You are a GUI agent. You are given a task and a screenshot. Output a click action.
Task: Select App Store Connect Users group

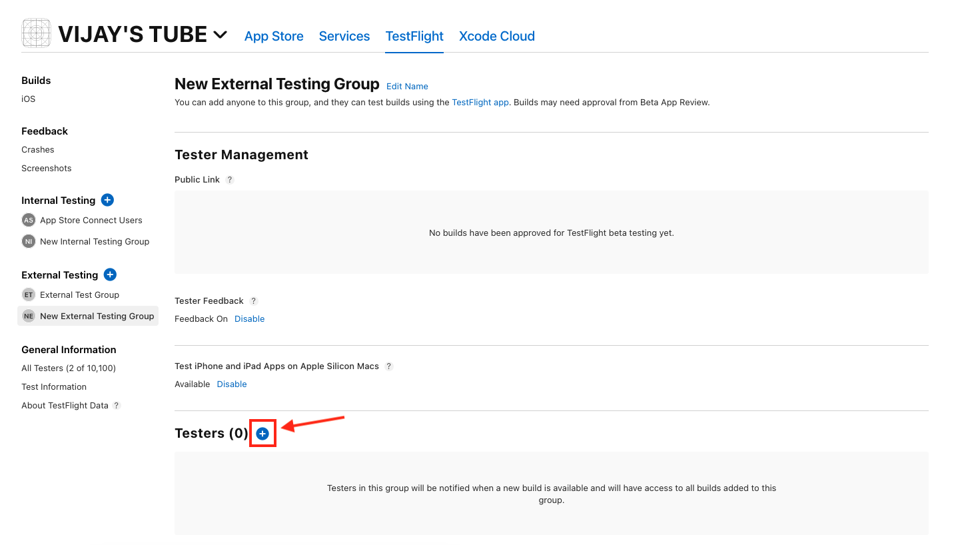pyautogui.click(x=91, y=221)
